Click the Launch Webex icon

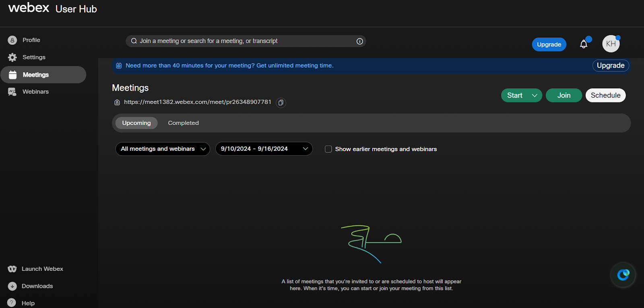point(12,269)
